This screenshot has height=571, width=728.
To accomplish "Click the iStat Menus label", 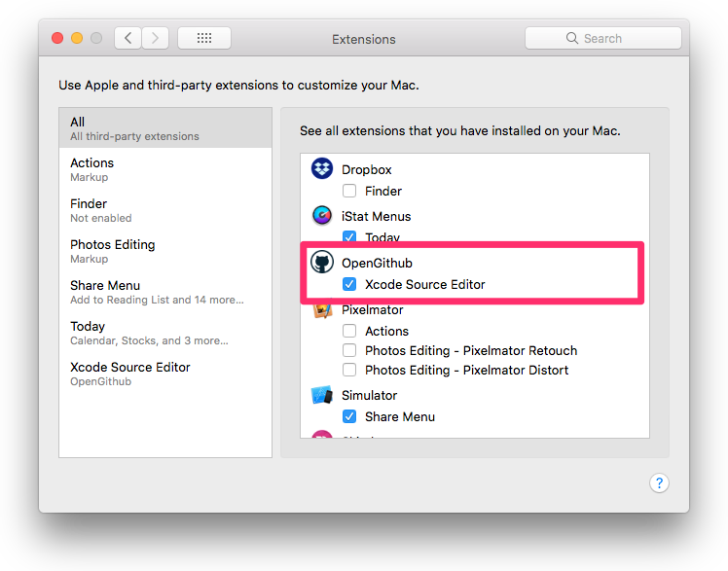I will (x=376, y=216).
